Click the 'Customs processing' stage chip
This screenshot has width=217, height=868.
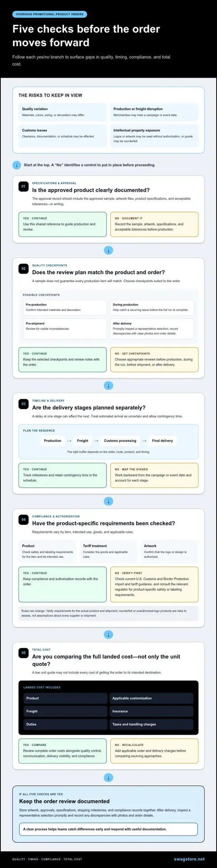pos(120,441)
